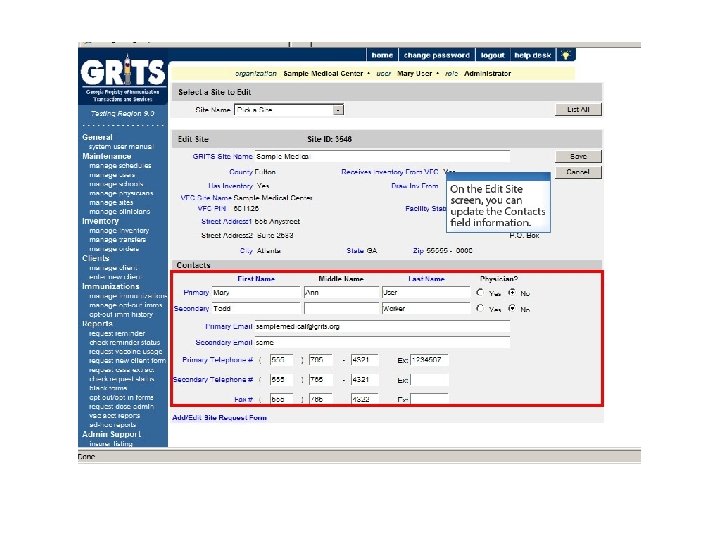Click the Primary first name field

pos(256,292)
